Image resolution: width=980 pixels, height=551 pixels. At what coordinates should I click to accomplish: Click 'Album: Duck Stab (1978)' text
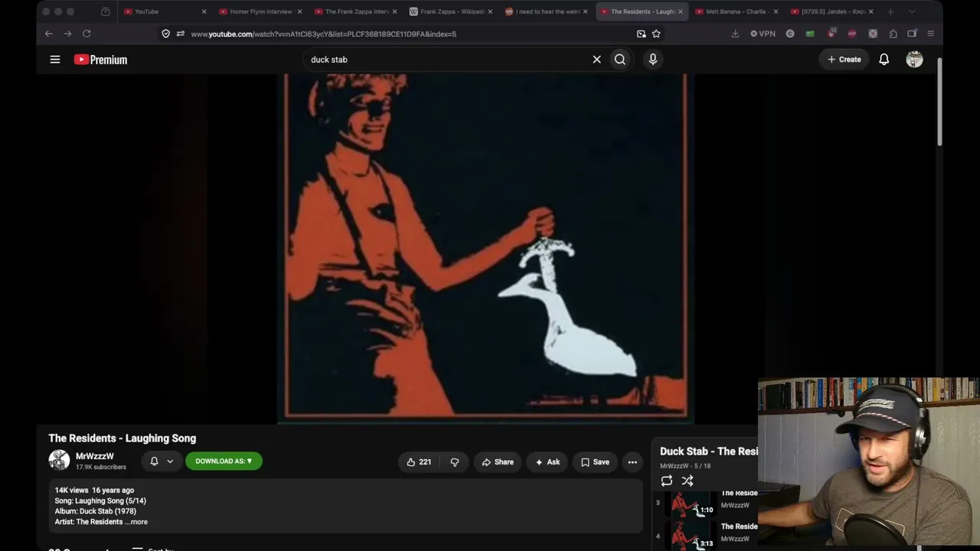click(96, 511)
